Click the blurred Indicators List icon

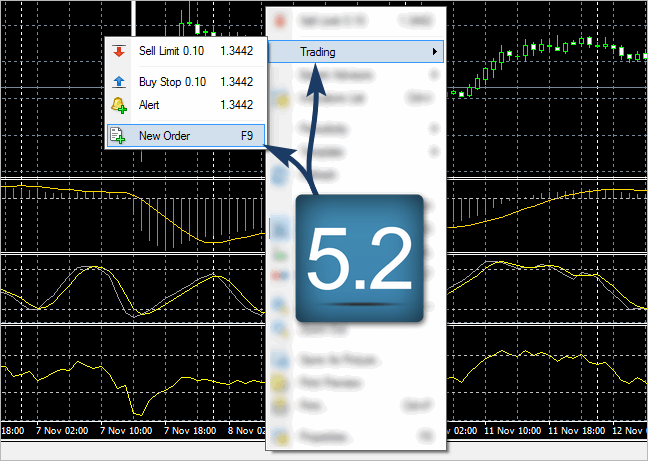pos(282,99)
